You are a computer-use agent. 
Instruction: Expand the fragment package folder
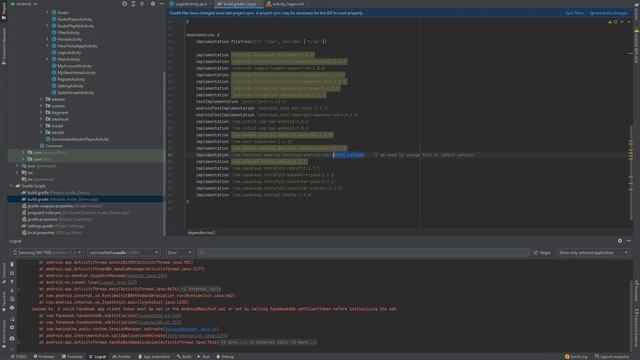[41, 113]
